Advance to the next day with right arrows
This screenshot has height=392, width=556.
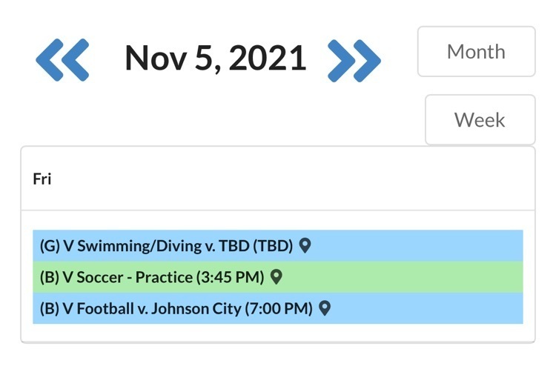(354, 58)
